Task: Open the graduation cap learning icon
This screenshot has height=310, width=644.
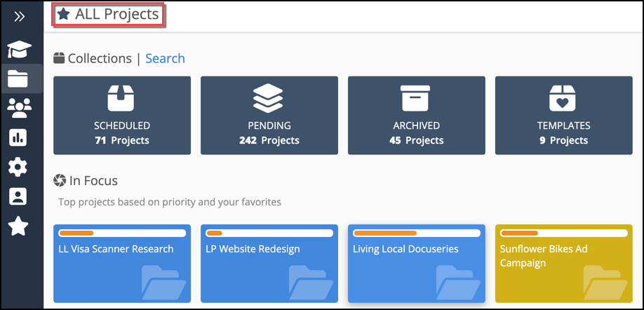Action: pyautogui.click(x=20, y=49)
